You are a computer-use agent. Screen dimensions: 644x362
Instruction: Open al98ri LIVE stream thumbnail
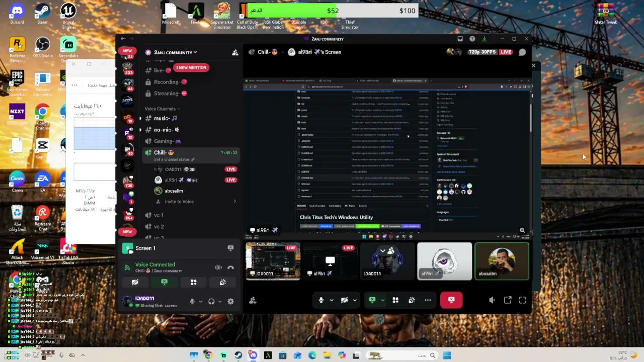pyautogui.click(x=330, y=261)
